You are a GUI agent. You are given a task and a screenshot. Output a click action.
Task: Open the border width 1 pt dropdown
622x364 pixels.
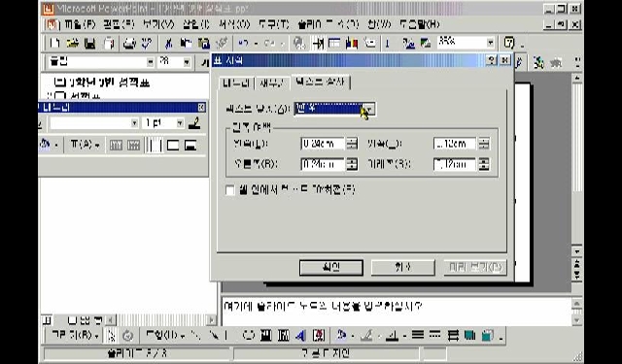[x=180, y=123]
